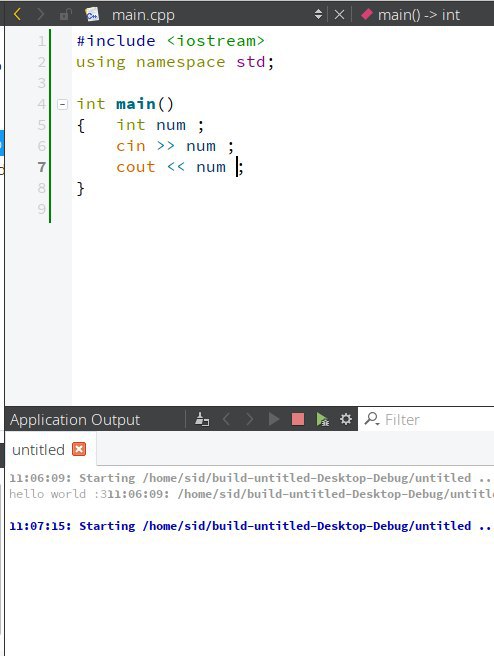Go back with the yellow arrow icon
The width and height of the screenshot is (494, 656).
[x=17, y=14]
